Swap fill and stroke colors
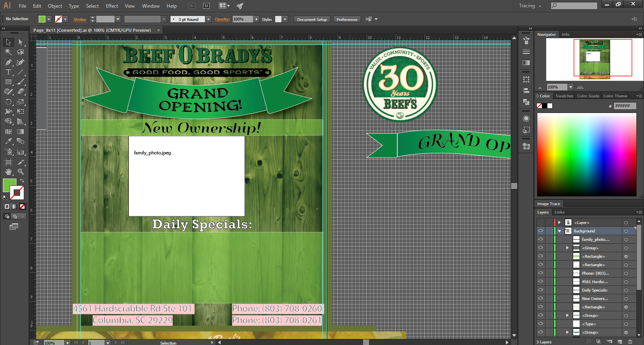Image resolution: width=644 pixels, height=345 pixels. click(x=22, y=181)
